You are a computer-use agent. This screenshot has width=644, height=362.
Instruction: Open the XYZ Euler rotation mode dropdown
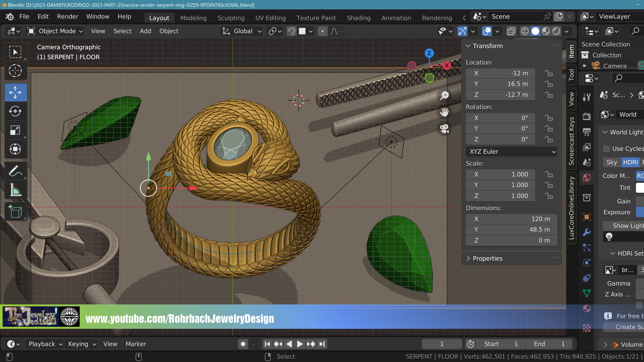point(511,152)
